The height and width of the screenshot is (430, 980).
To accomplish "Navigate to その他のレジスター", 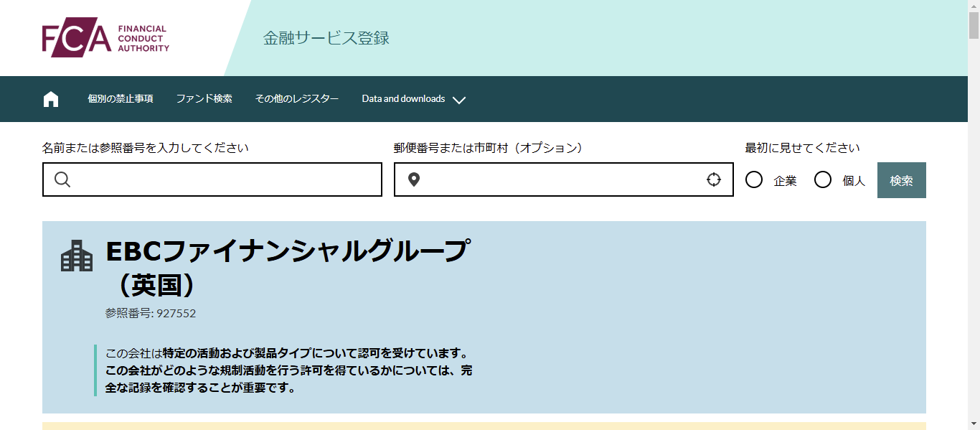I will (x=297, y=99).
